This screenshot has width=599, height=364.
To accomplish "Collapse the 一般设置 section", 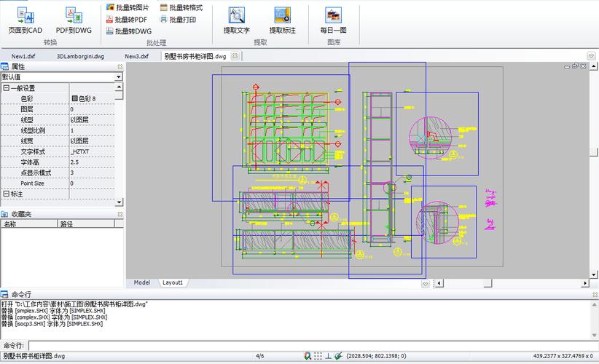I will [x=6, y=88].
